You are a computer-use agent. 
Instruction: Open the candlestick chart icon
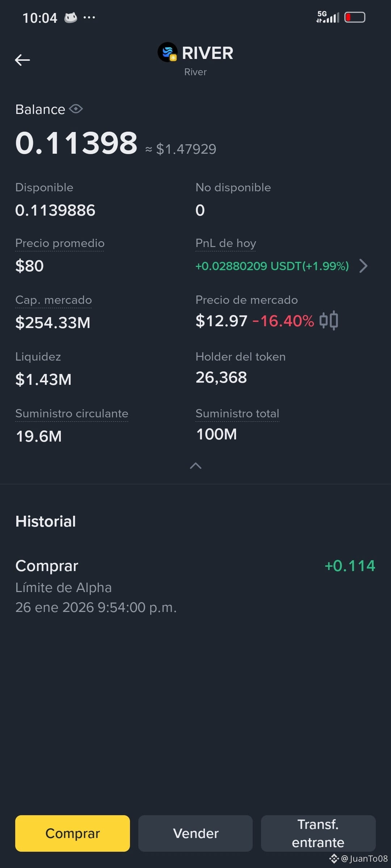tap(329, 320)
